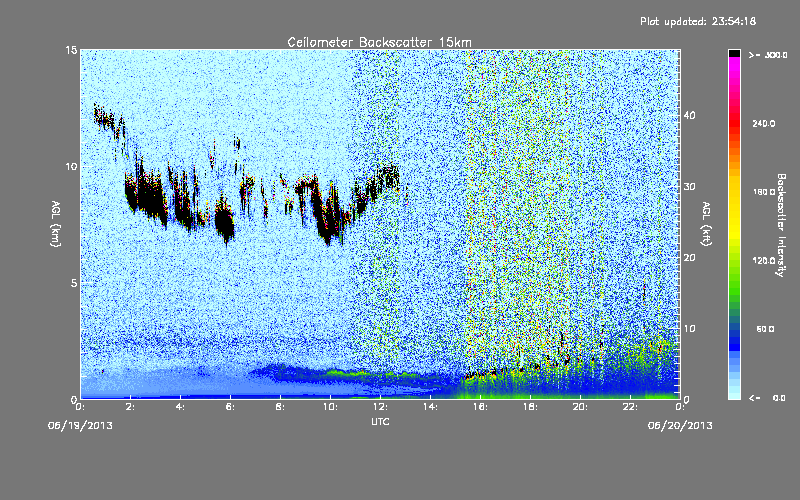Click the "30" tick on the kft axis
Screen dimensions: 800x500
coord(689,186)
